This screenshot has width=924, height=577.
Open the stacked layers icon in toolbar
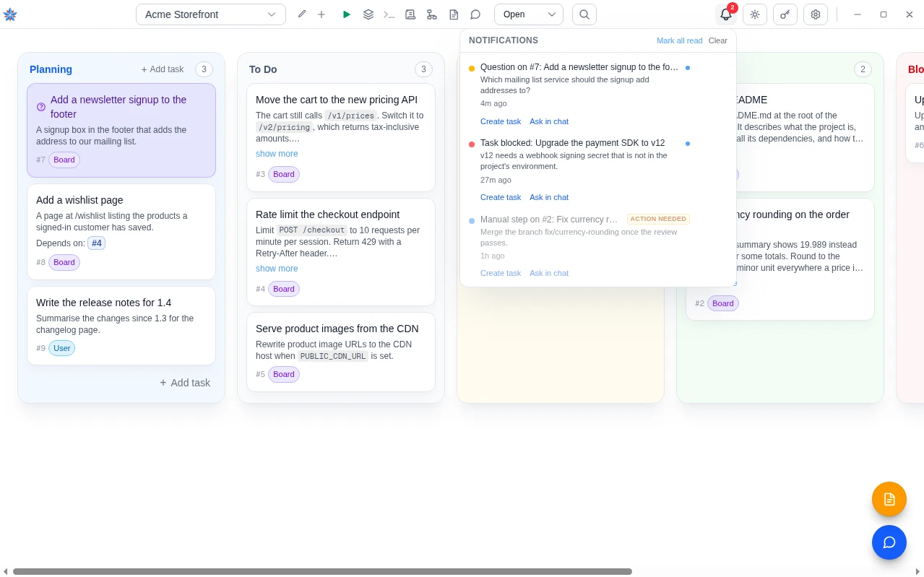pyautogui.click(x=368, y=14)
